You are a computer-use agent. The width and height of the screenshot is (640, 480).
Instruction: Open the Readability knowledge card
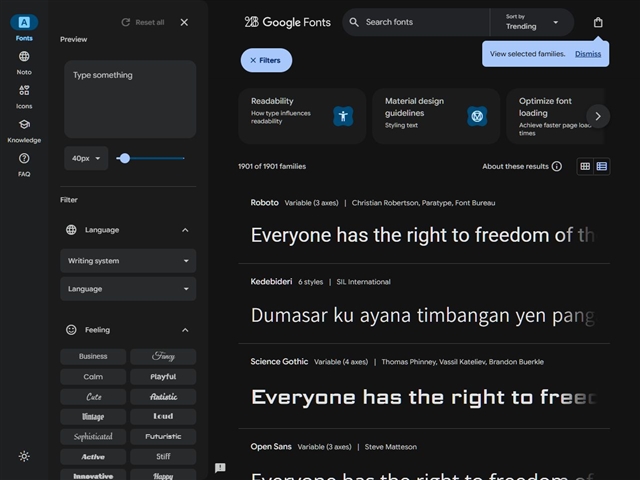point(302,116)
